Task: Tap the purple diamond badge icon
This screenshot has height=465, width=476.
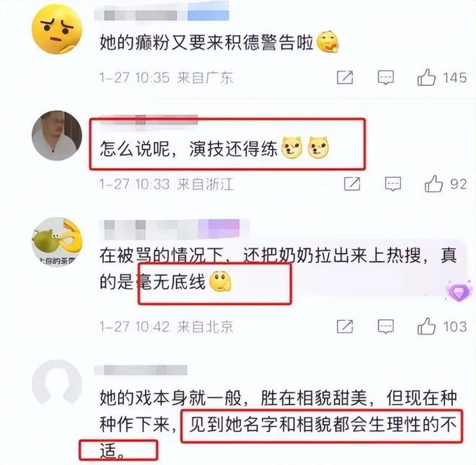Action: [x=459, y=291]
